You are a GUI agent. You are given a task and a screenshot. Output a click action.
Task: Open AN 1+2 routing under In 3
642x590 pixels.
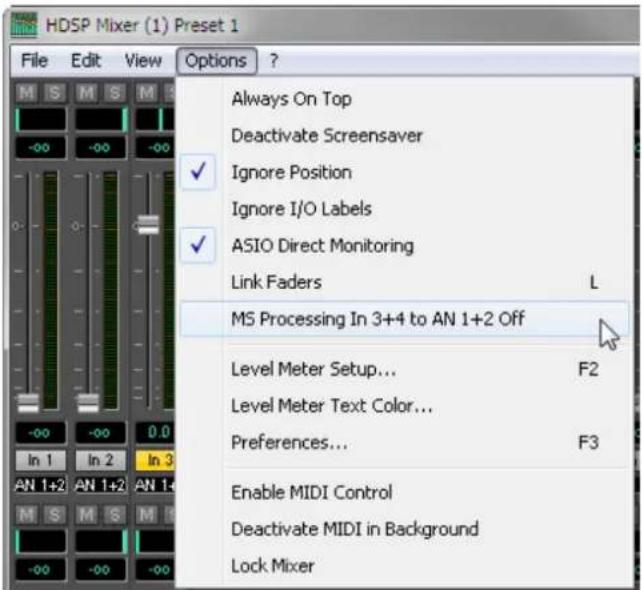click(x=155, y=486)
